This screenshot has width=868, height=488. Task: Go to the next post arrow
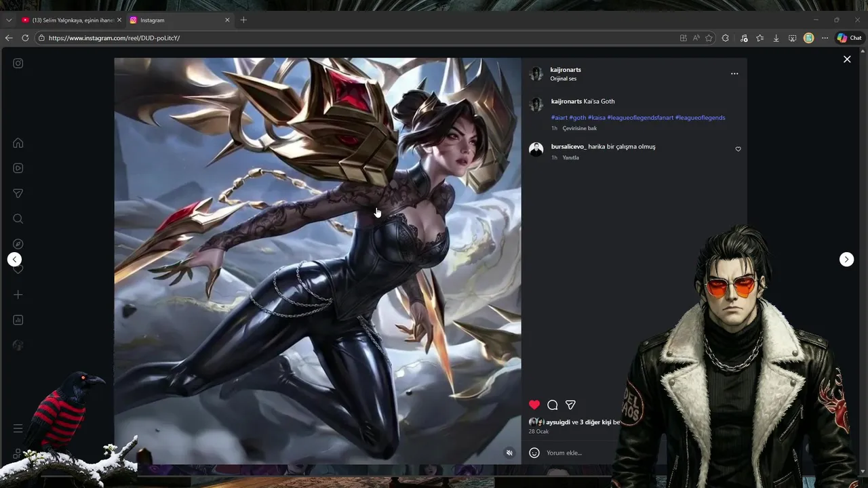pos(846,260)
